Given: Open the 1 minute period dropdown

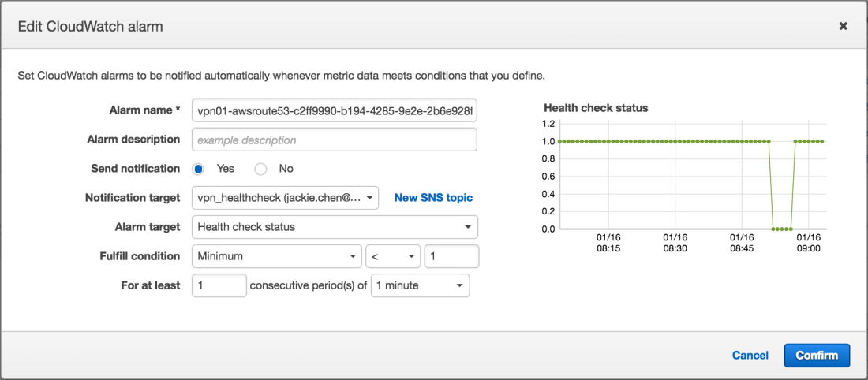Looking at the screenshot, I should coord(420,285).
